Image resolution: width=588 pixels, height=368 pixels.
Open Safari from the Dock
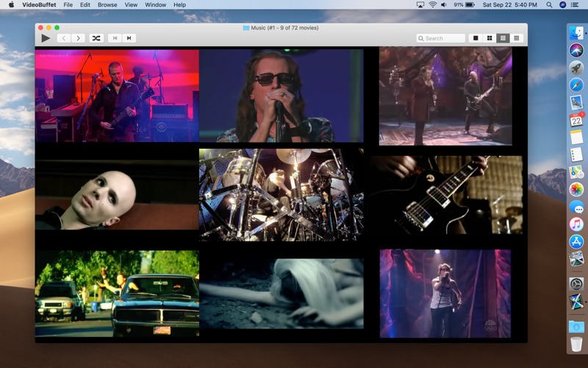point(576,85)
